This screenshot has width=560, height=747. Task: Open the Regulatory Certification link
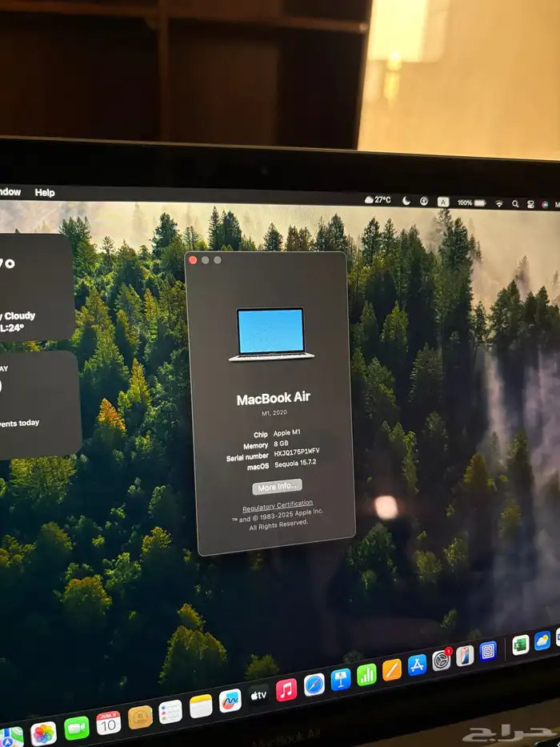[x=278, y=506]
